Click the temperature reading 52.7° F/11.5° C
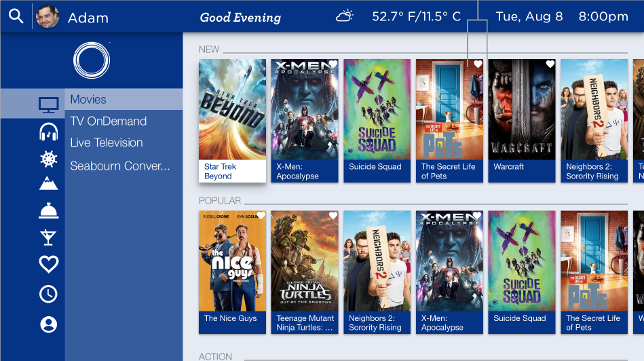This screenshot has width=644, height=361. tap(417, 16)
